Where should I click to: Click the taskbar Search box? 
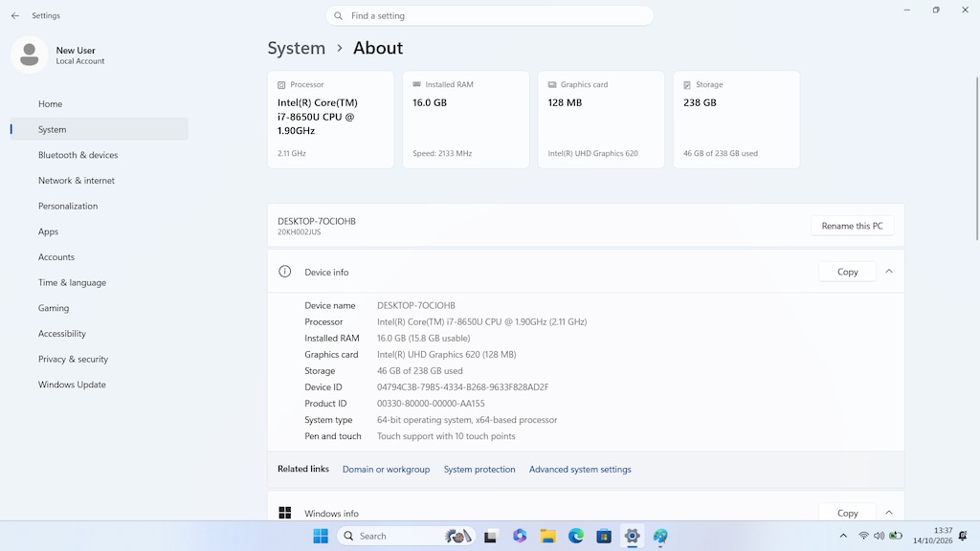click(406, 536)
